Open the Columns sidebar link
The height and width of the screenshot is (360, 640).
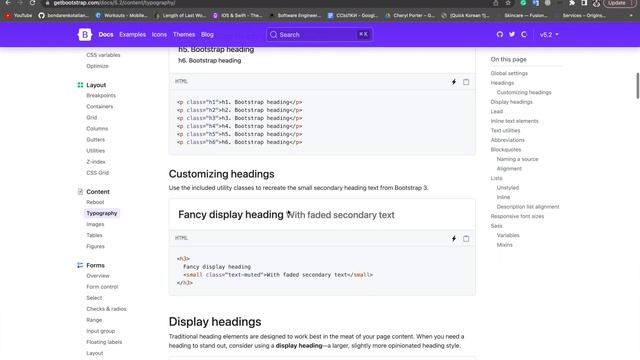tap(97, 129)
